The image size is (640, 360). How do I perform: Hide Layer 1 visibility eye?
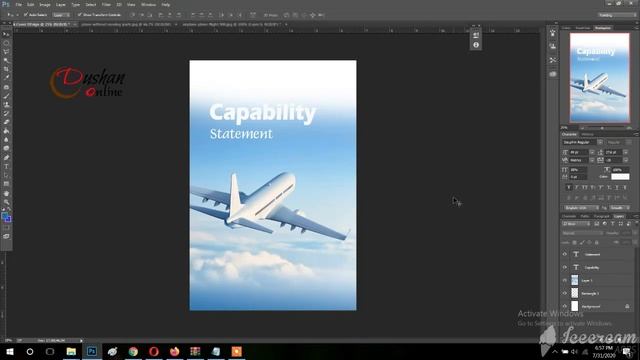pyautogui.click(x=565, y=280)
